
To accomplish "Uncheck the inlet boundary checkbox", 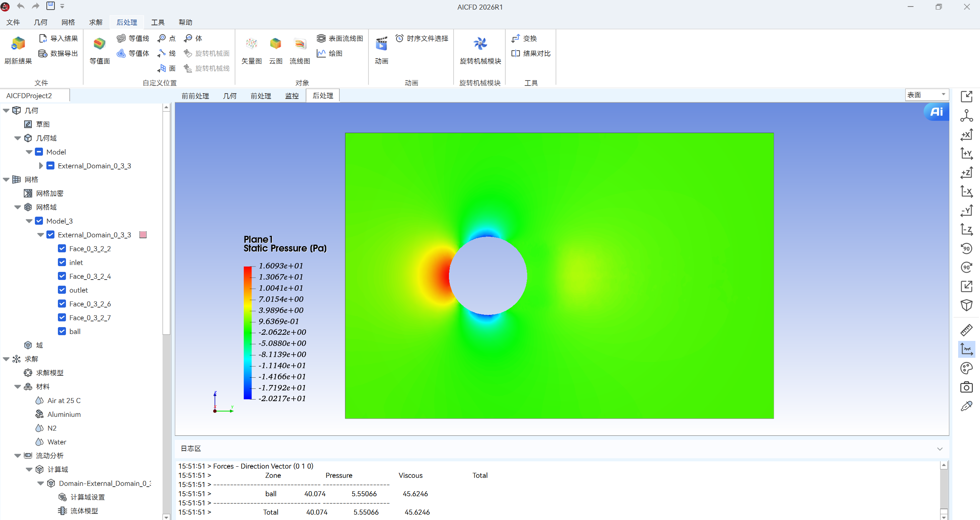I will tap(62, 262).
